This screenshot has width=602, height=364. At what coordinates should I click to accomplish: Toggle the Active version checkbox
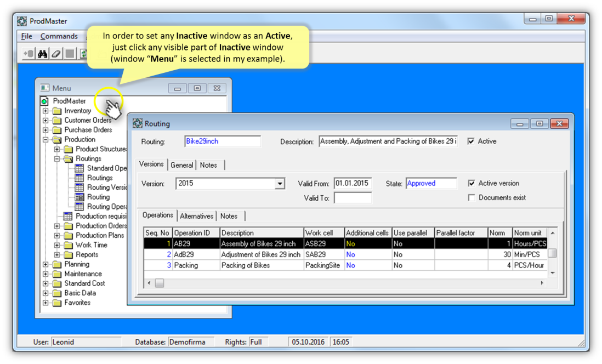coord(472,184)
